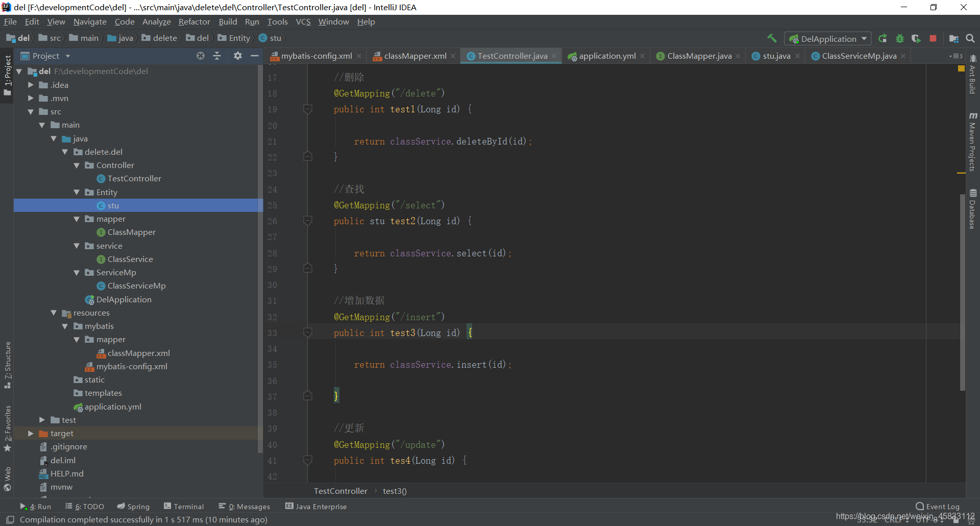Fold the test1 method at line 19
The height and width of the screenshot is (526, 980).
pos(308,109)
